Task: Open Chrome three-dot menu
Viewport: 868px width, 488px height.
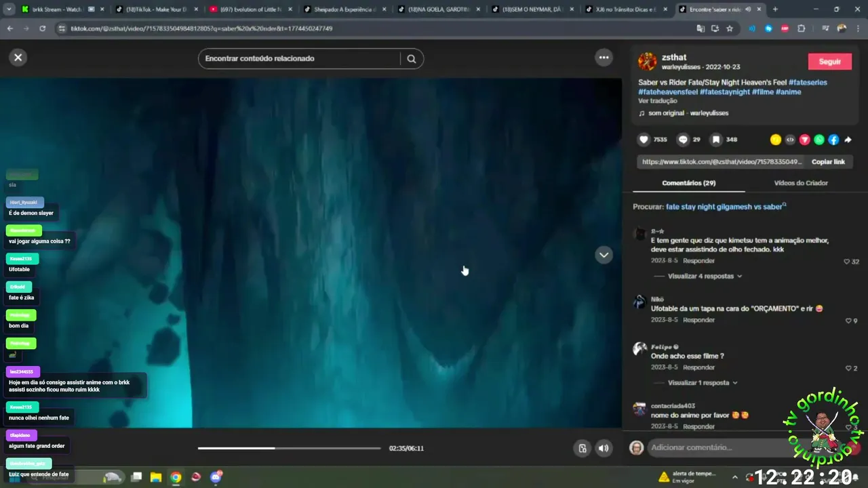Action: pyautogui.click(x=857, y=28)
